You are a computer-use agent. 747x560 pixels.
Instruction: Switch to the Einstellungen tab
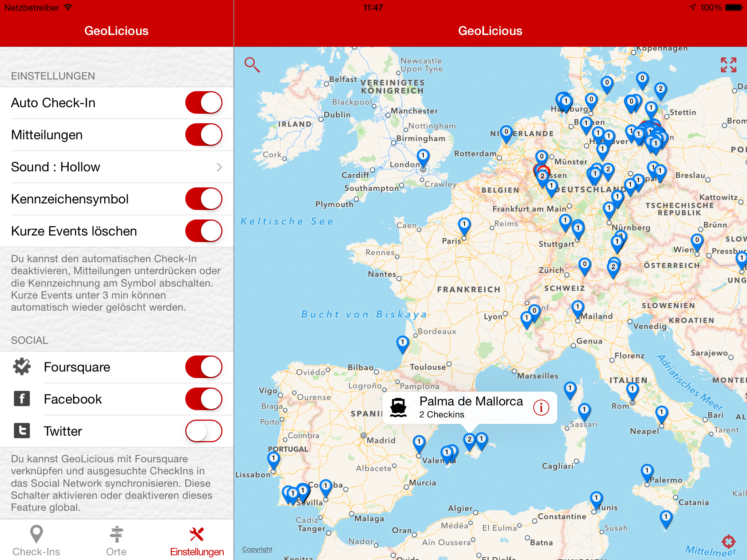click(197, 540)
